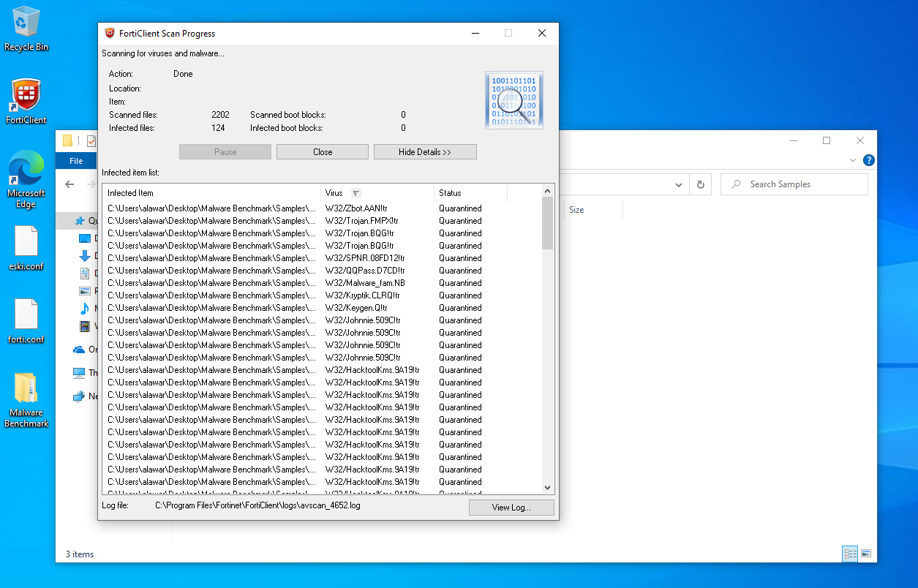
Task: Click the Virus column sort arrow
Action: [355, 193]
